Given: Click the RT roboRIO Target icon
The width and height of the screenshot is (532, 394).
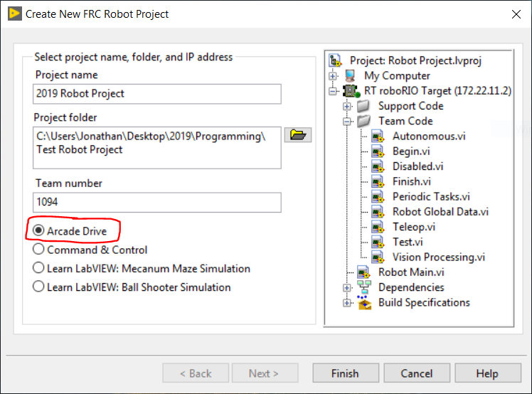Looking at the screenshot, I should coord(351,91).
